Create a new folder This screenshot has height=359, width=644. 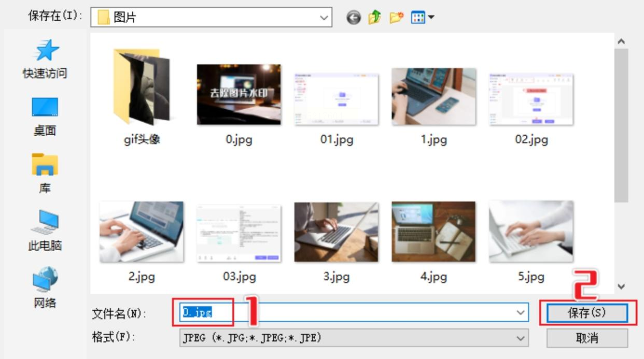[x=396, y=18]
